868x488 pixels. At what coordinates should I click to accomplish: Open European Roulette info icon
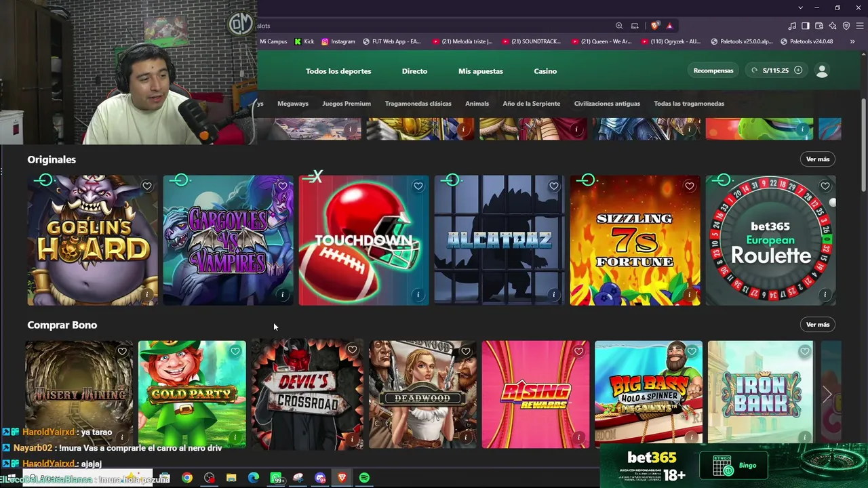[825, 295]
